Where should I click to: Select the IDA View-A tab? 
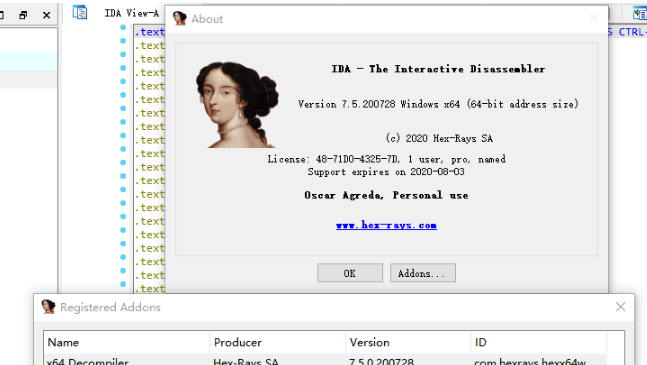[x=132, y=13]
